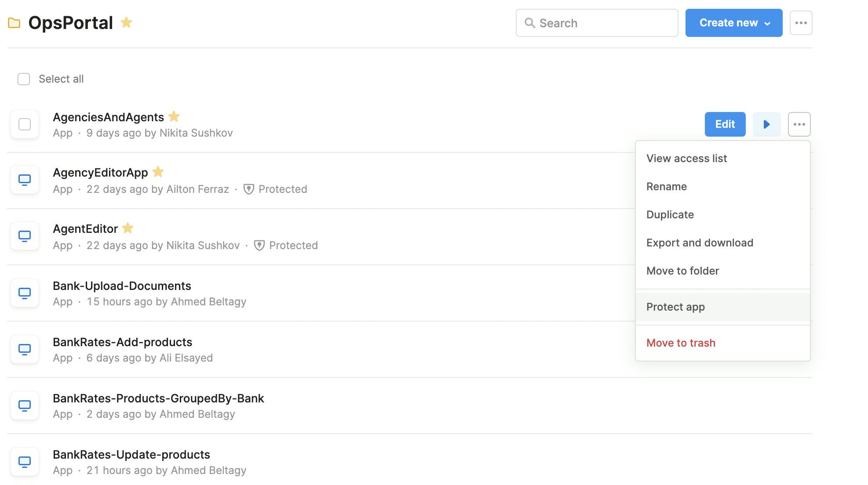Click '22 days ago by Ailton Ferraz'
The width and height of the screenshot is (868, 485).
(158, 189)
